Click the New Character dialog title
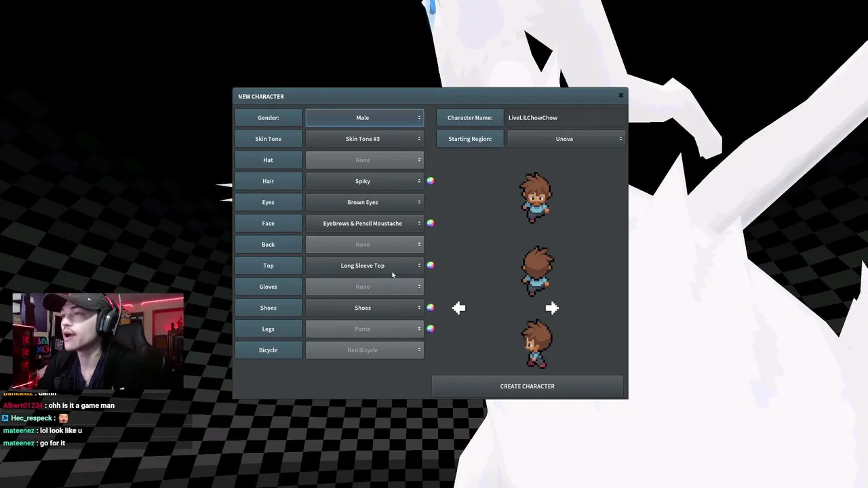 click(261, 96)
